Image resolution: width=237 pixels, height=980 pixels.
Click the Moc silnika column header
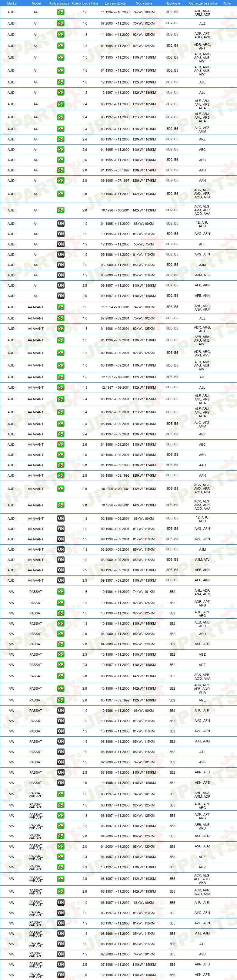point(144,3)
